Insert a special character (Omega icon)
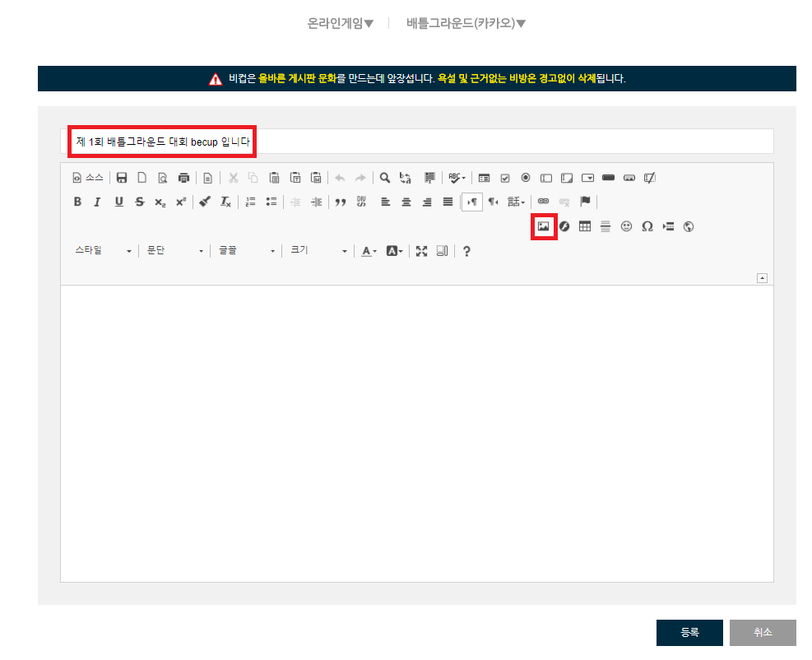 [x=647, y=226]
